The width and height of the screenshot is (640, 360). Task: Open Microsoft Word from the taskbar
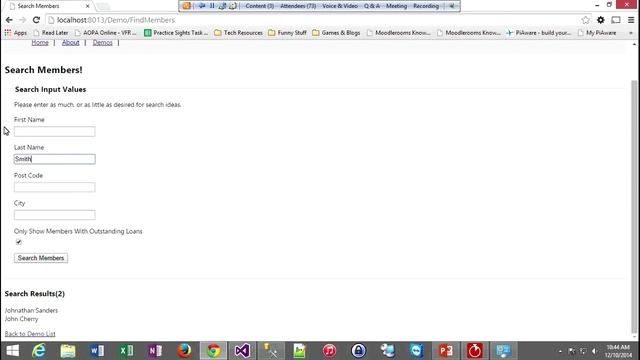click(97, 351)
